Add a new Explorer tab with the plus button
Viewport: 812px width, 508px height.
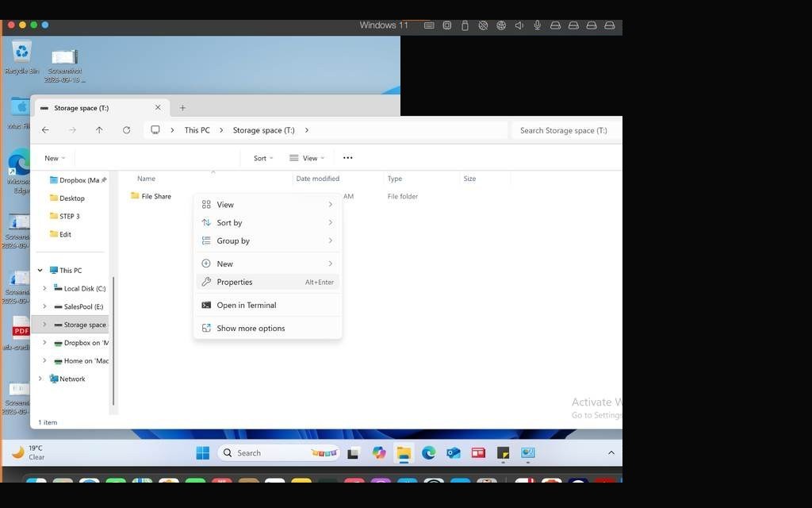[182, 108]
